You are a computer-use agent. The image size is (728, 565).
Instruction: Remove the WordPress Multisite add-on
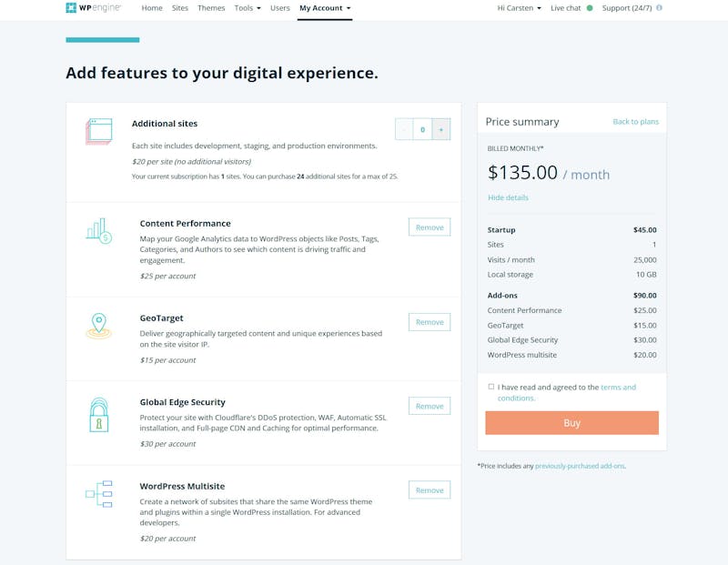pos(430,490)
